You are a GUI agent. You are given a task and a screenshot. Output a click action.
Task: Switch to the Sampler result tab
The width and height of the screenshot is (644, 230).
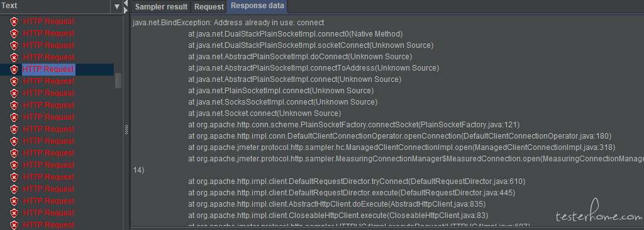click(162, 7)
